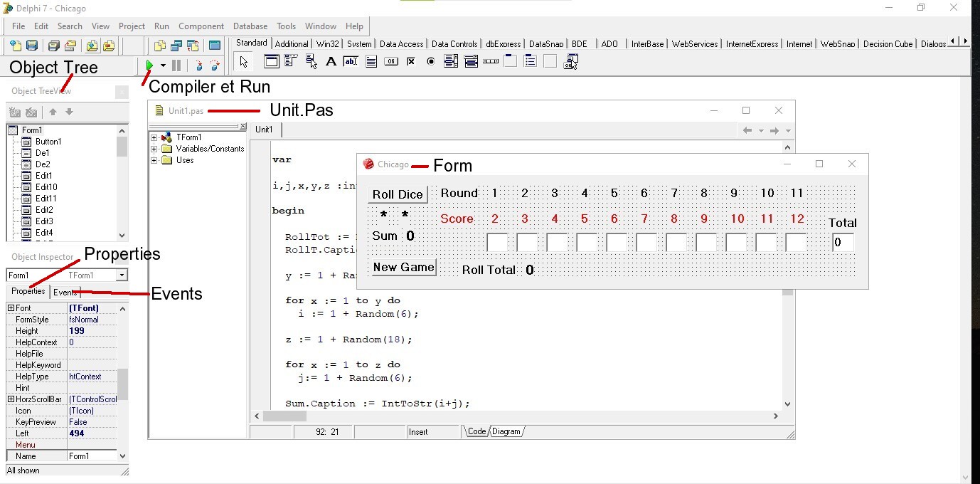Image resolution: width=980 pixels, height=484 pixels.
Task: Close the Code Explorer pane
Action: click(x=243, y=126)
